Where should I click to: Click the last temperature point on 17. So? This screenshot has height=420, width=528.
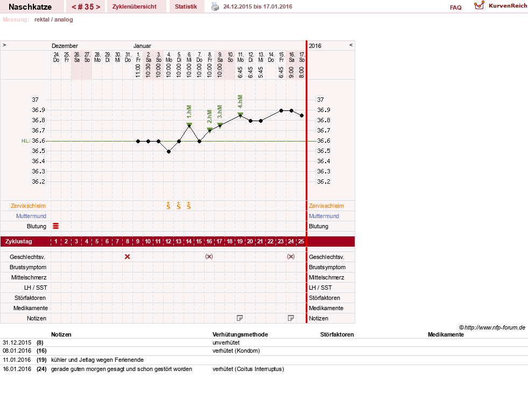(302, 116)
